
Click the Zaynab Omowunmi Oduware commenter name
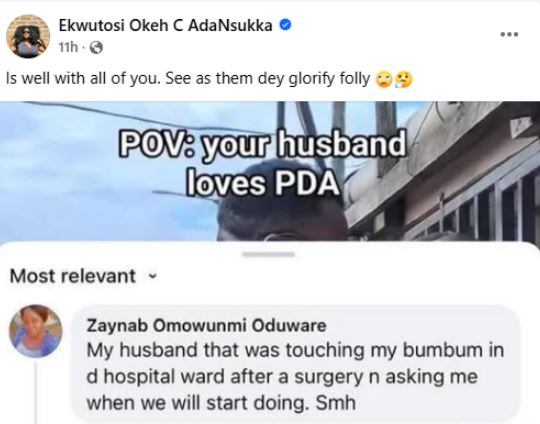[206, 325]
